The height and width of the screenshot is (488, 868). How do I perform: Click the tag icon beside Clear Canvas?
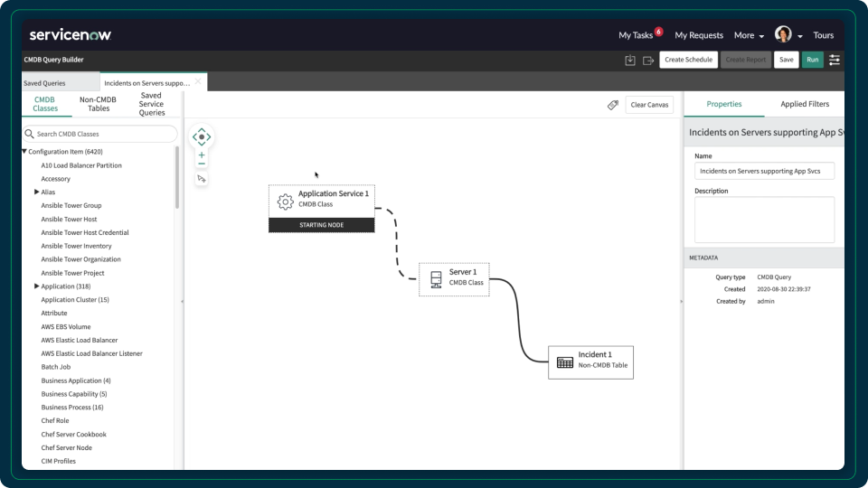(x=613, y=105)
